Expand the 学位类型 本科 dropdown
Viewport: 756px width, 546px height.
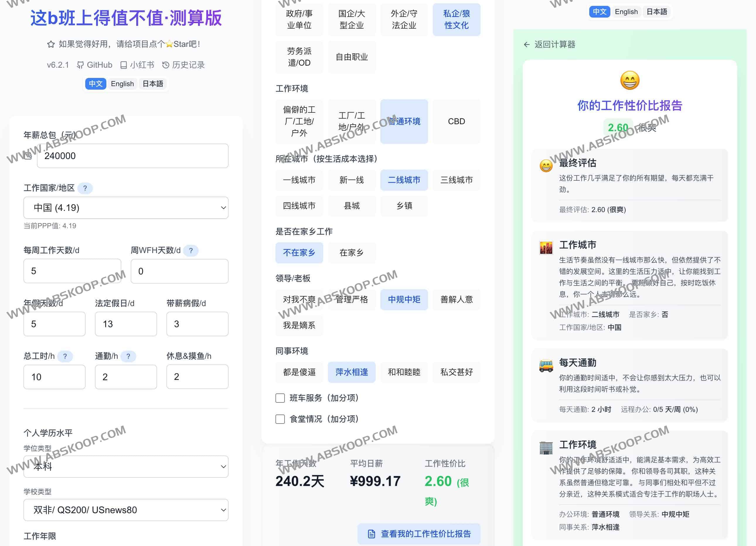click(x=126, y=467)
